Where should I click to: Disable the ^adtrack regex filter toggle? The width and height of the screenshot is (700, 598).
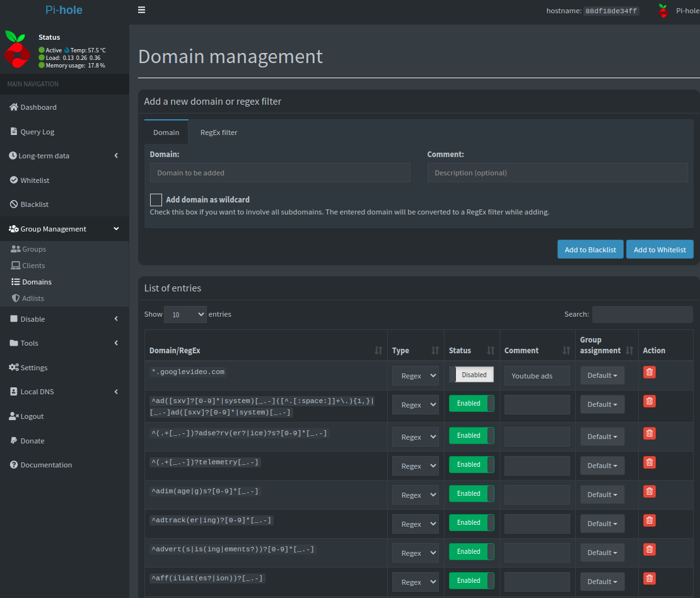pos(471,523)
